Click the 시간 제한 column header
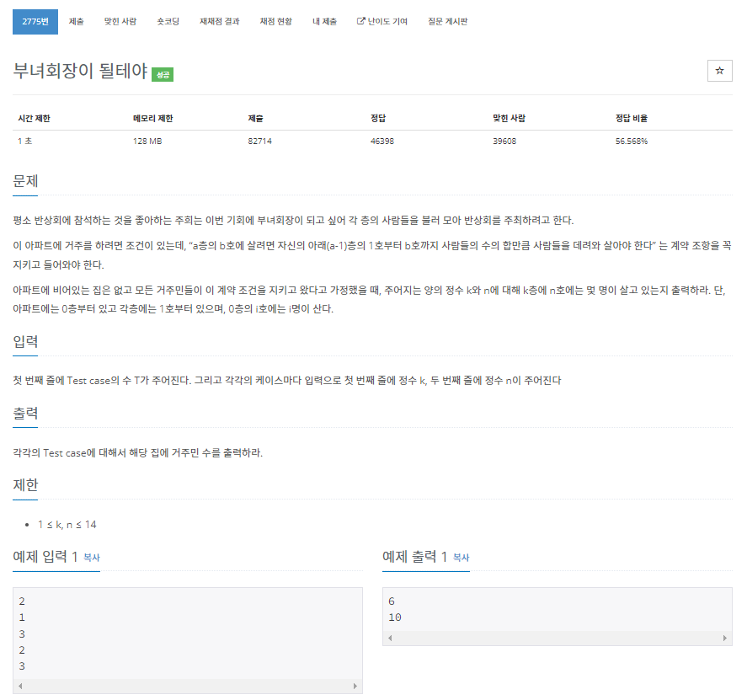Image resolution: width=747 pixels, height=700 pixels. 34,118
